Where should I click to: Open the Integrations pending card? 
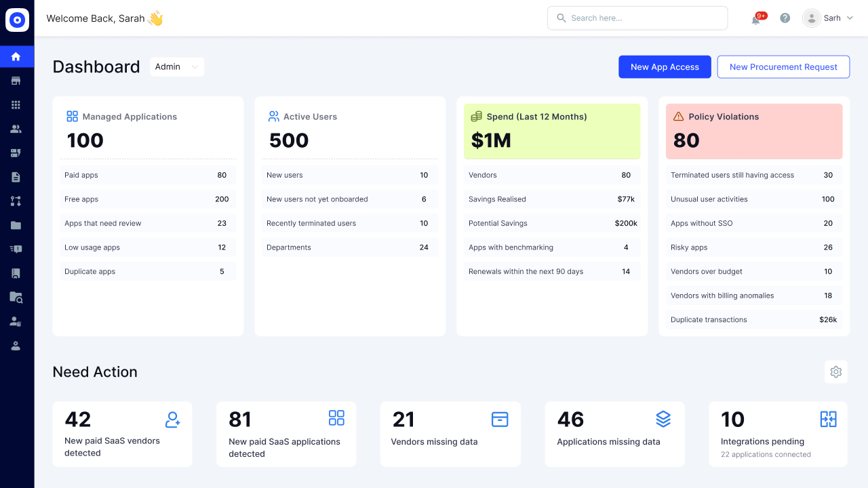coord(778,434)
